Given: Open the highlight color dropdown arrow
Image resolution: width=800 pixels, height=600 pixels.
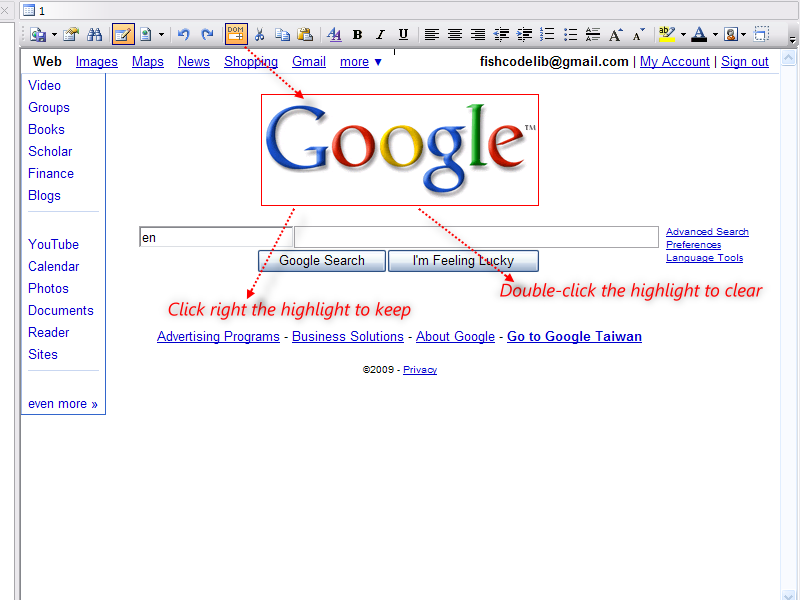Looking at the screenshot, I should pyautogui.click(x=683, y=35).
